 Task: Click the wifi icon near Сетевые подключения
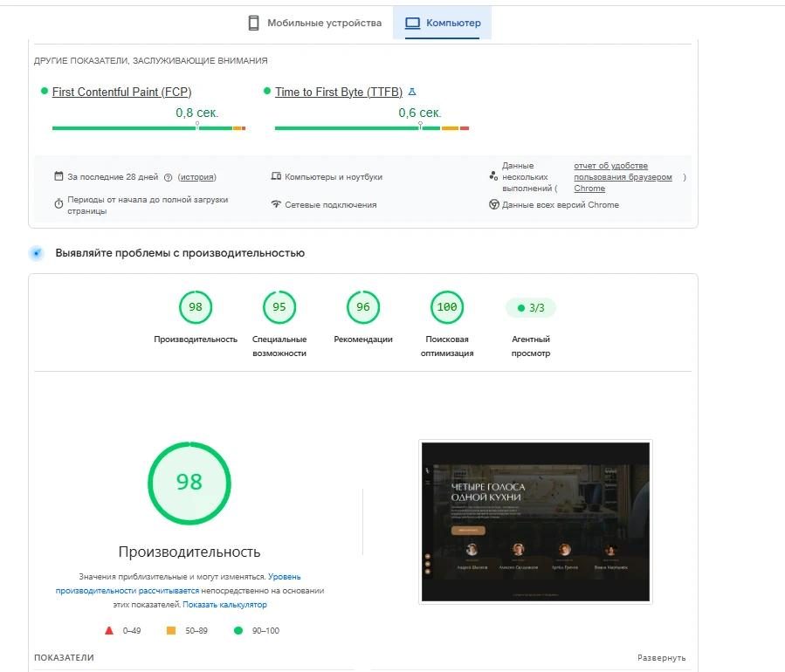[x=276, y=203]
